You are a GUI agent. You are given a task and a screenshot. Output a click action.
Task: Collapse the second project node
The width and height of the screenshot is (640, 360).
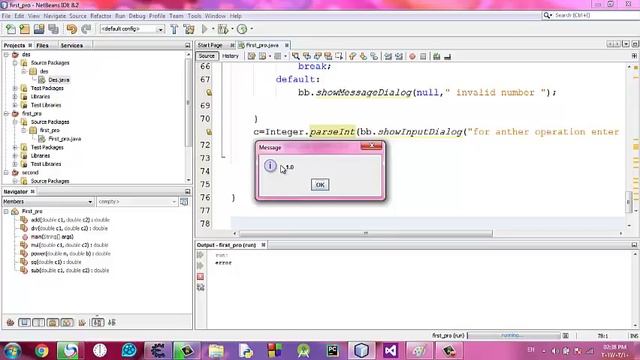click(7, 173)
